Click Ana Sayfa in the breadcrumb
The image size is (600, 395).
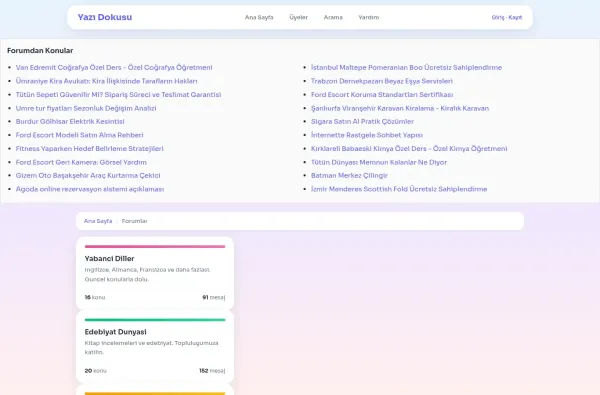click(98, 221)
